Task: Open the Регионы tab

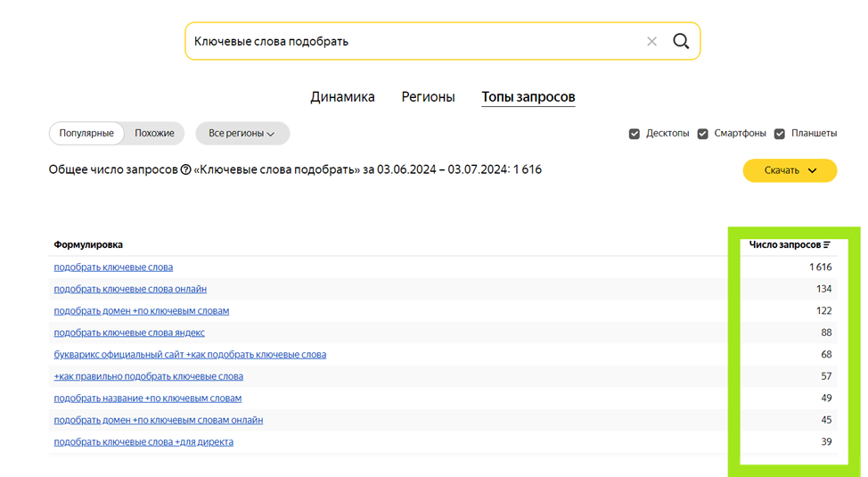Action: pyautogui.click(x=428, y=97)
